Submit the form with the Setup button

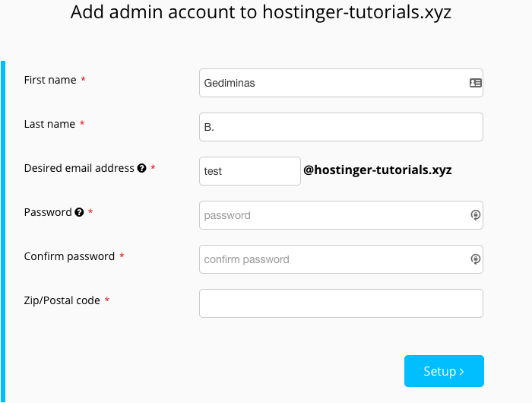[x=444, y=371]
